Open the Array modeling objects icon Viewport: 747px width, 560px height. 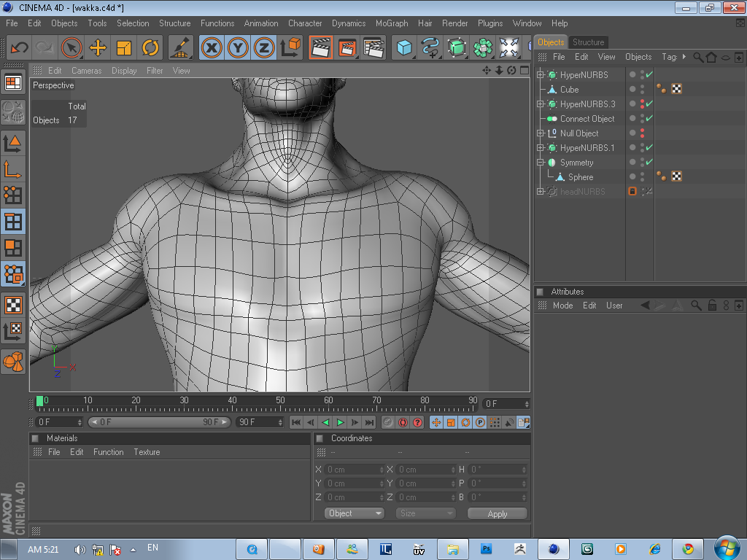[483, 47]
